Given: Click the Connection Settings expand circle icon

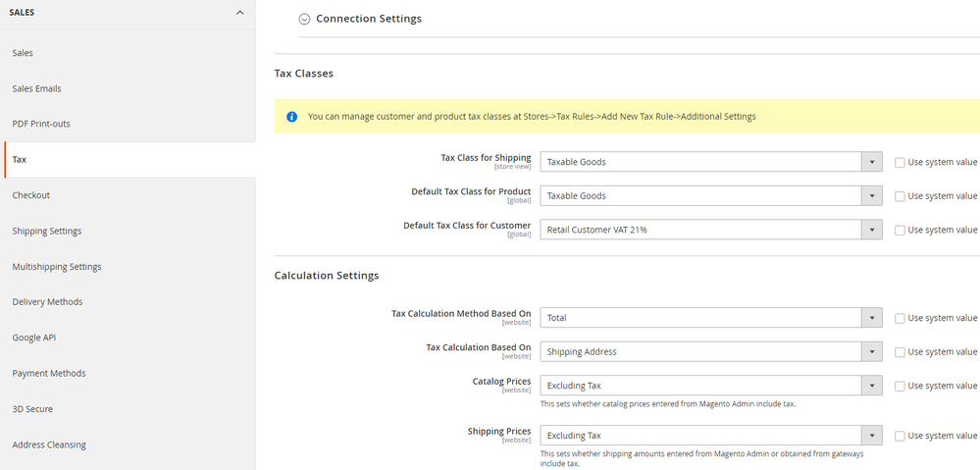Looking at the screenshot, I should coord(304,19).
